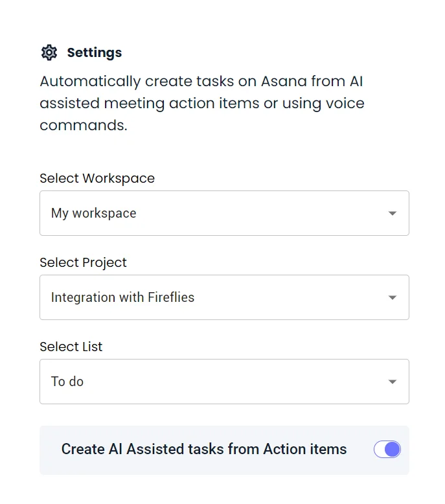This screenshot has height=504, width=445.
Task: Click the 'Integration with Fireflies' selected value
Action: click(122, 297)
